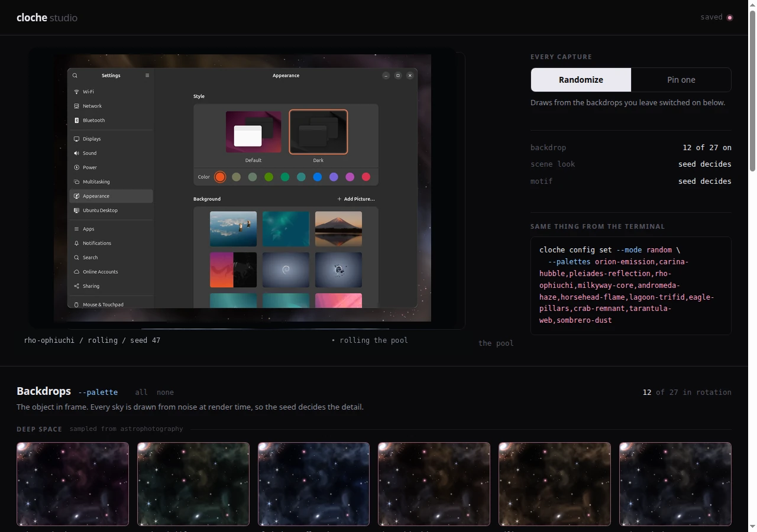The width and height of the screenshot is (757, 532).
Task: Pick the dark teal underwater wallpaper
Action: (x=286, y=229)
